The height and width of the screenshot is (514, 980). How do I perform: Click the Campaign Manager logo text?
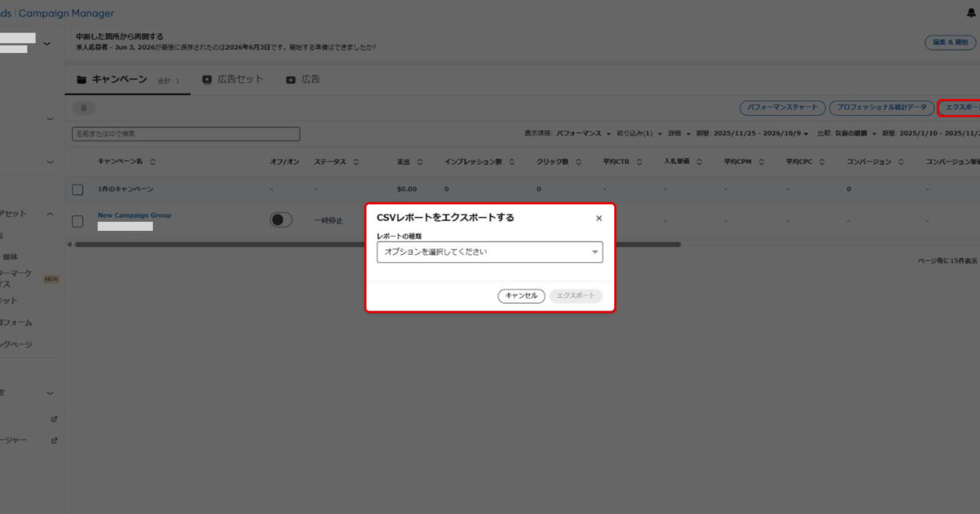point(66,13)
